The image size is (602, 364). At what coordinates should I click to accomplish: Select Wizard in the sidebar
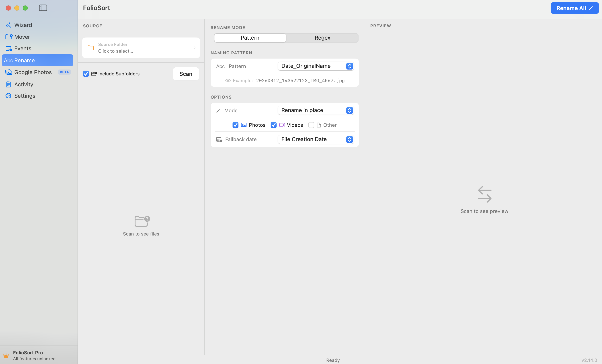[37, 25]
